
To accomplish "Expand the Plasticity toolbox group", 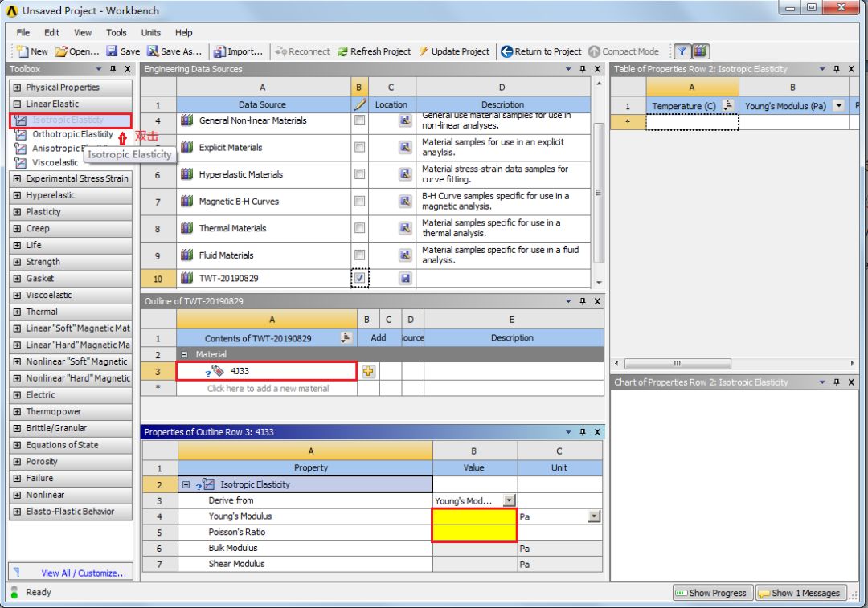I will tap(17, 212).
